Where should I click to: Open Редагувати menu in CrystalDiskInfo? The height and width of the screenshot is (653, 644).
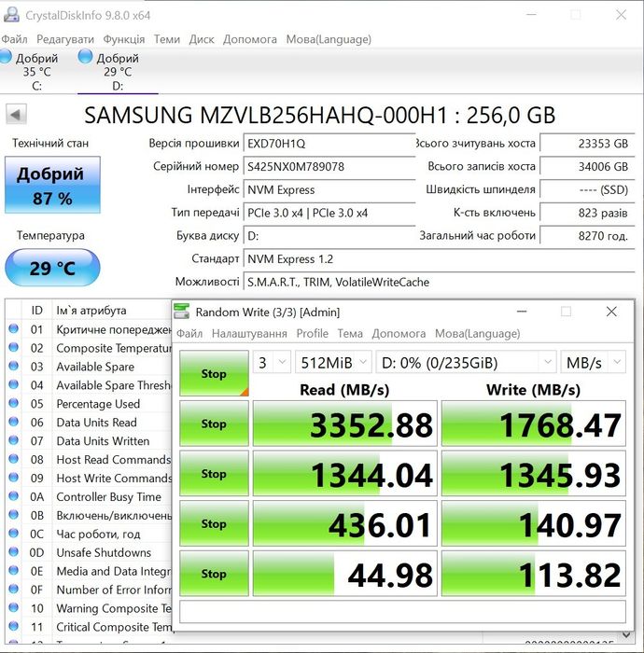[x=65, y=39]
